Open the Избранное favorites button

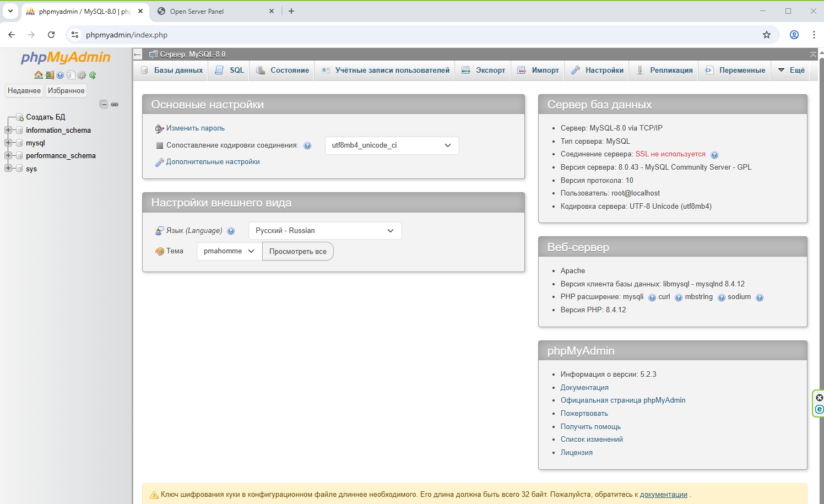click(66, 90)
